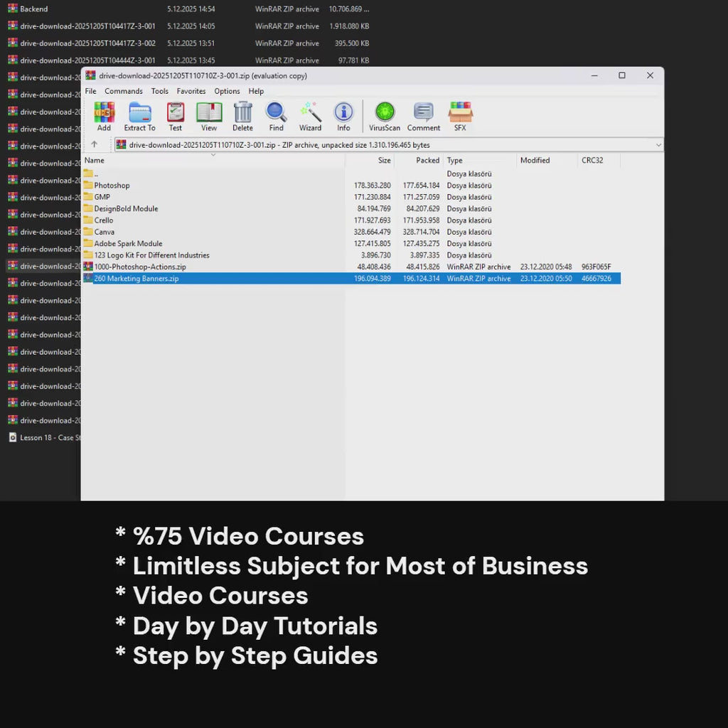
Task: Minimize the WinRAR window
Action: 594,75
